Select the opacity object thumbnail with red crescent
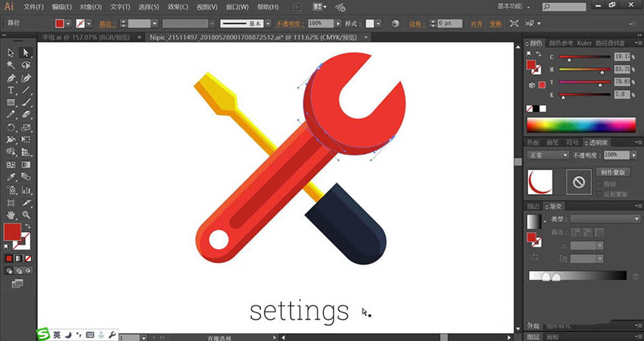 [x=540, y=182]
